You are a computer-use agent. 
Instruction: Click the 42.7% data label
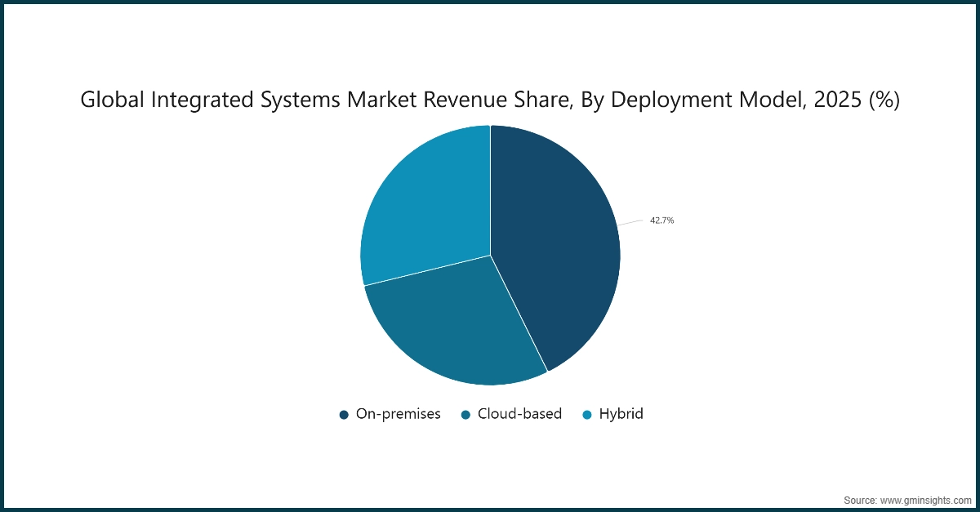click(x=661, y=220)
